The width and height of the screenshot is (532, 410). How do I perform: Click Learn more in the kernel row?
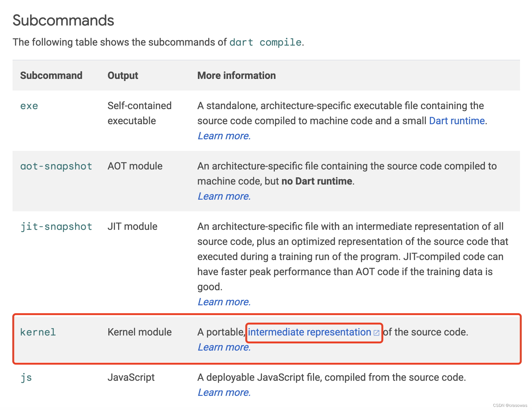click(x=224, y=347)
